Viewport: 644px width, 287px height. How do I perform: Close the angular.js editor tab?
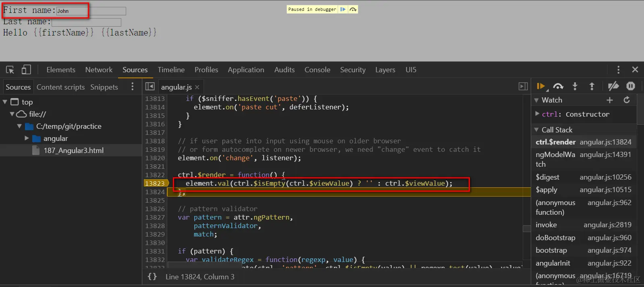tap(197, 87)
